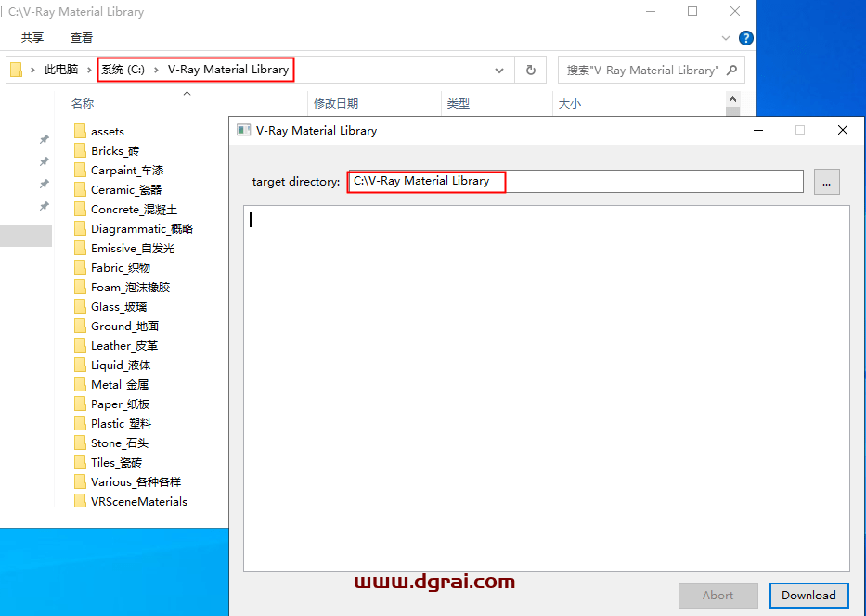This screenshot has width=866, height=616.
Task: Open the address bar history dropdown
Action: [x=499, y=71]
